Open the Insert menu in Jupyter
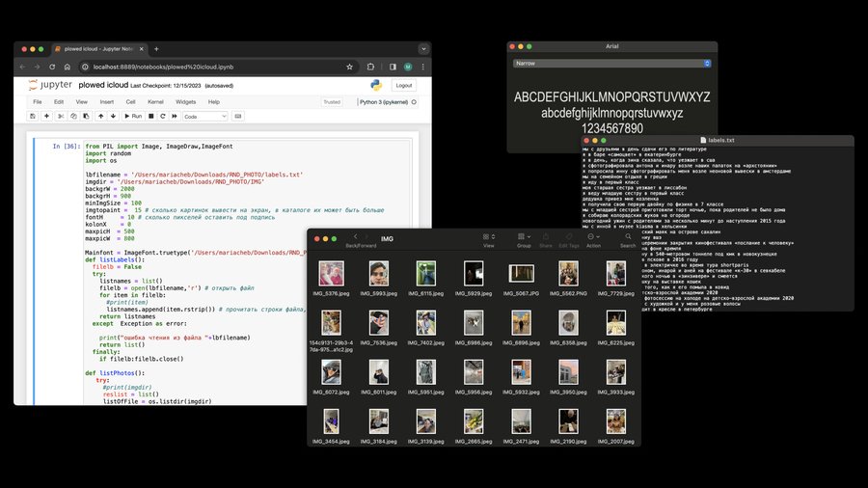Image resolution: width=868 pixels, height=488 pixels. pyautogui.click(x=107, y=102)
